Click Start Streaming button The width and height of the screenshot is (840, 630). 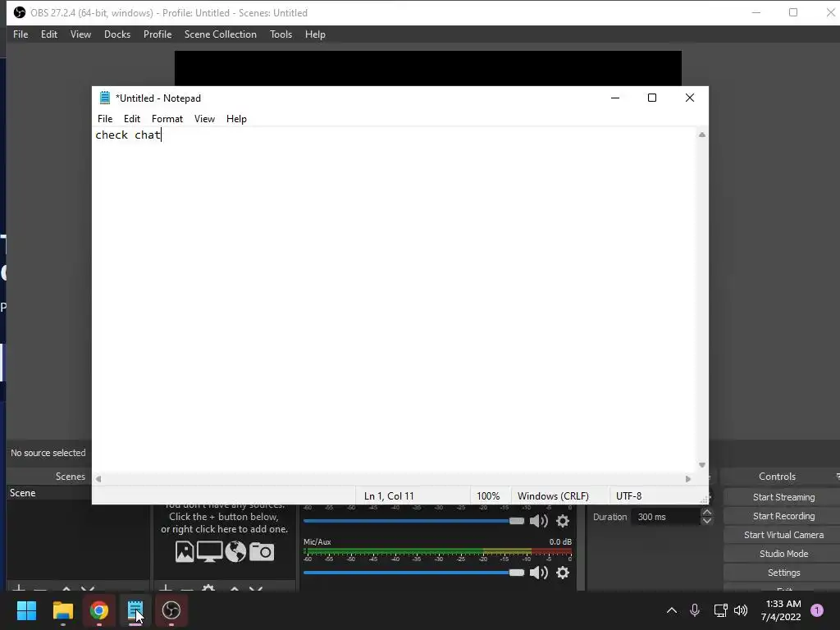click(x=783, y=497)
